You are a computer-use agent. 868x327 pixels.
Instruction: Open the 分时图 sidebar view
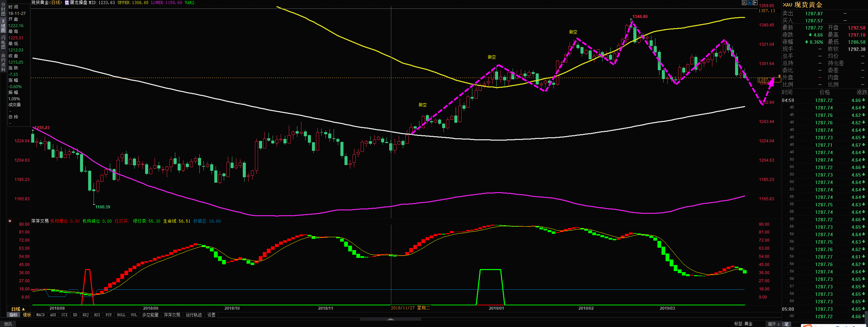pos(3,9)
